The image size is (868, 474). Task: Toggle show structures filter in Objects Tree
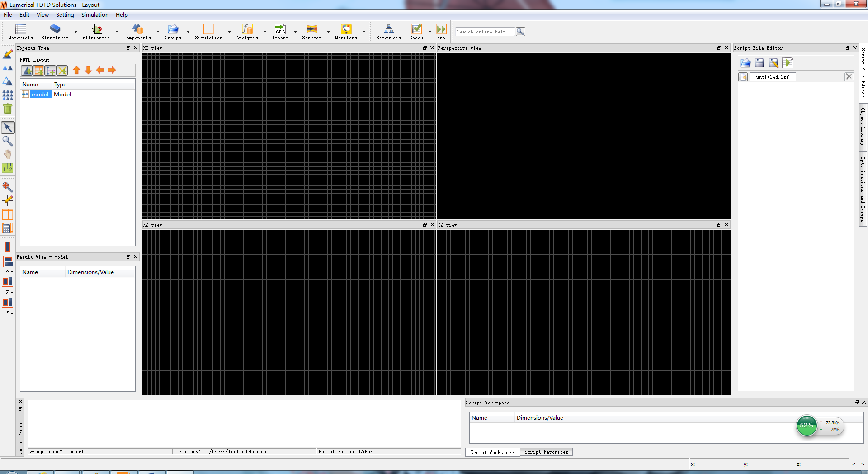pos(27,71)
